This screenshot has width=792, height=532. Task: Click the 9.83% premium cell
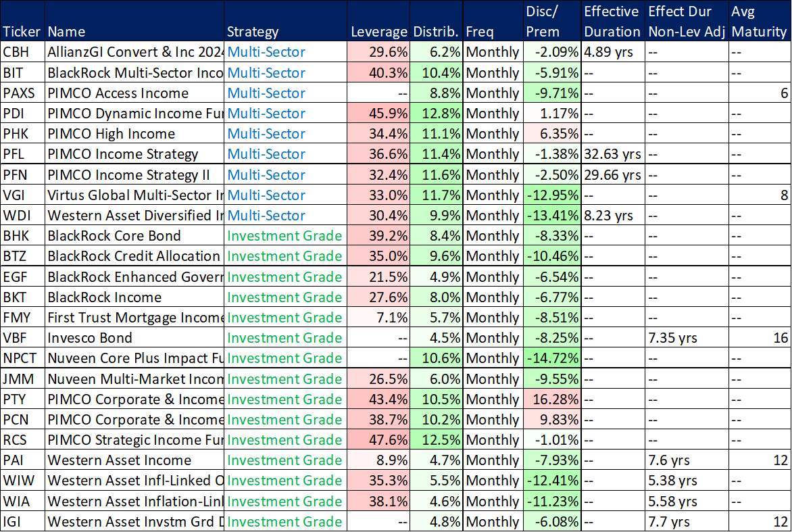[551, 419]
